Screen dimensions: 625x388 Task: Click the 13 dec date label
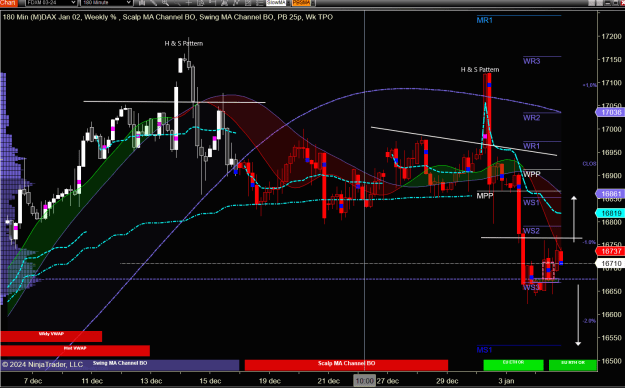pos(151,381)
